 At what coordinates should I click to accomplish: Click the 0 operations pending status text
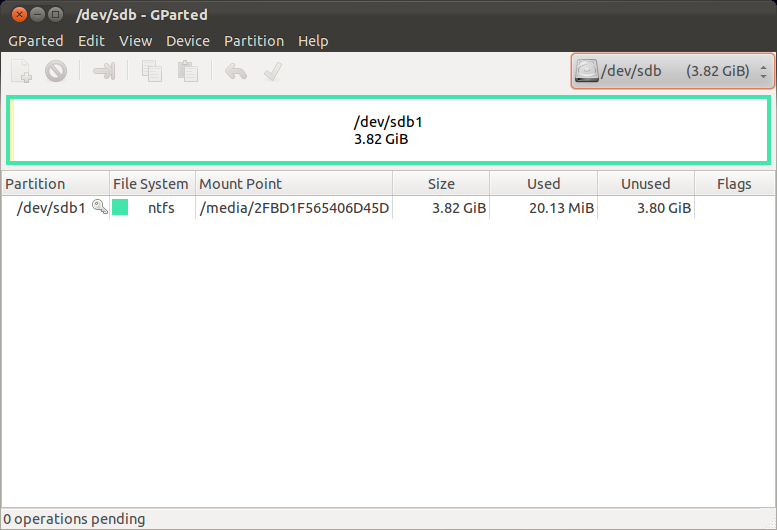pos(74,519)
